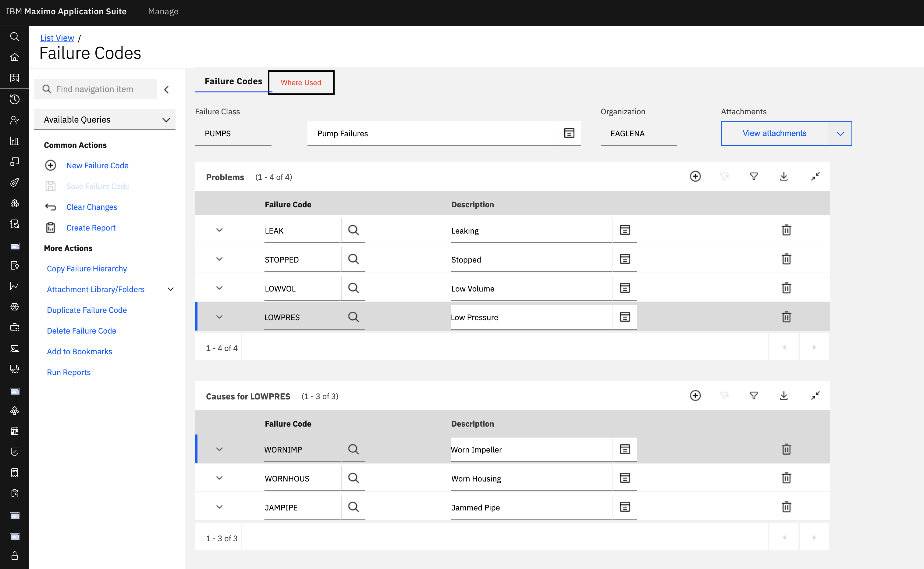Expand the WORNHOUS row details

pyautogui.click(x=219, y=478)
